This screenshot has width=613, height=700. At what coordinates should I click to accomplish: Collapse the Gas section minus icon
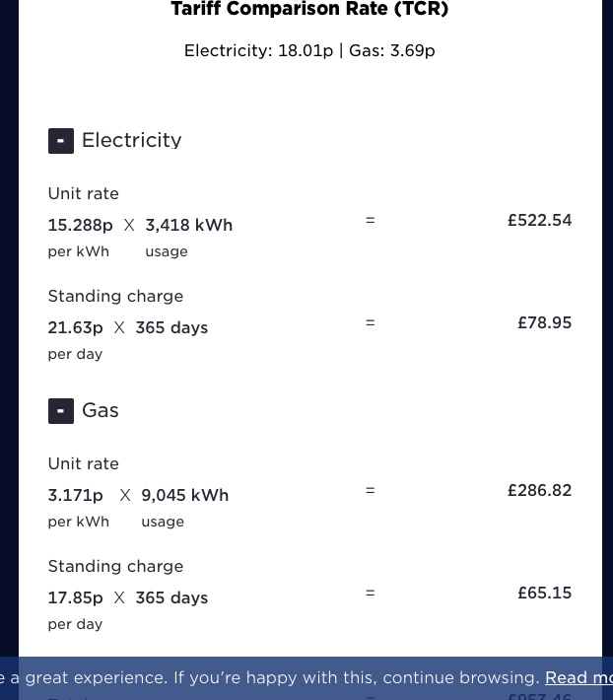click(60, 411)
